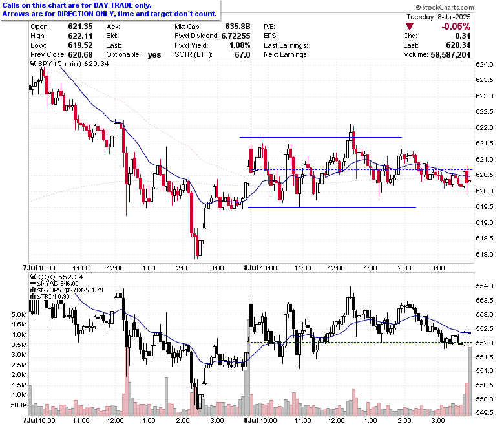
Task: Click the $NYAD 646.00 legend entry
Action: click(x=58, y=284)
